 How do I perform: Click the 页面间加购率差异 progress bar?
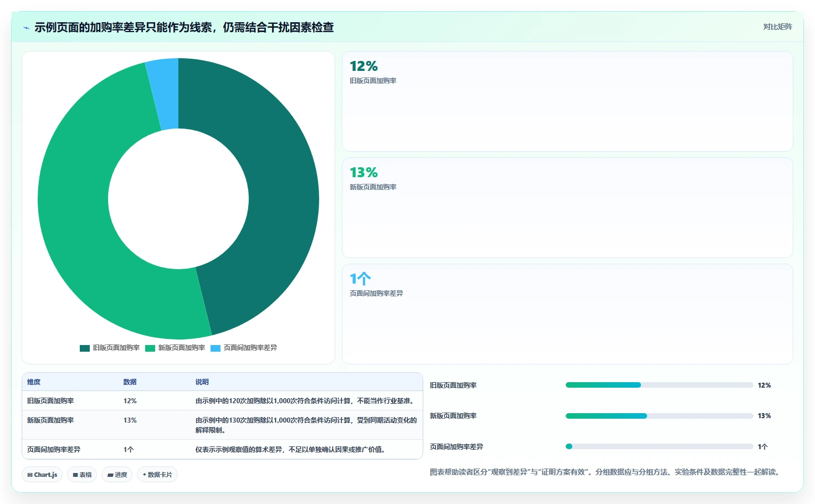point(659,446)
